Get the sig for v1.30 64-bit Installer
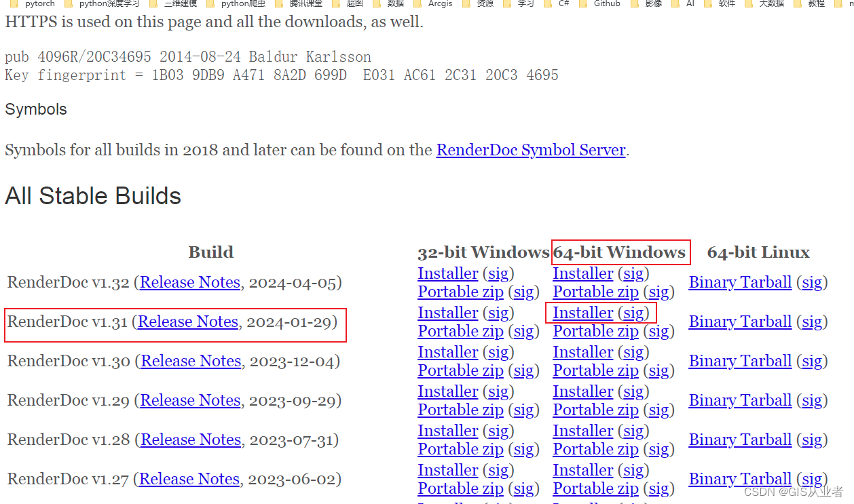Screen dimensions: 854x504 coord(633,352)
